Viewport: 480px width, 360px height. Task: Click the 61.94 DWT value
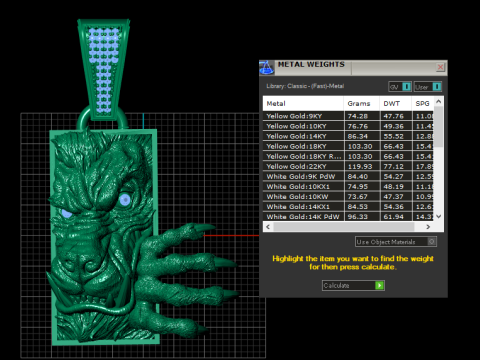coord(393,216)
